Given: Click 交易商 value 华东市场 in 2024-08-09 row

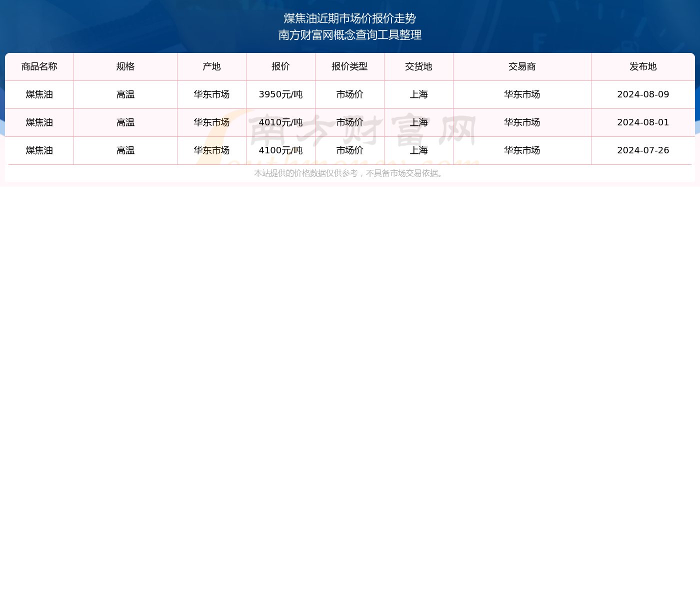Looking at the screenshot, I should [522, 95].
